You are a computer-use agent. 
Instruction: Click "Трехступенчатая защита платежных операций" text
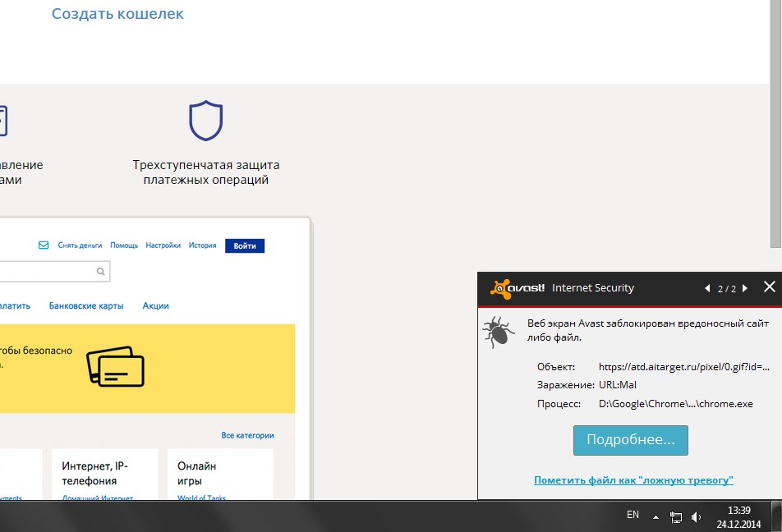coord(206,172)
